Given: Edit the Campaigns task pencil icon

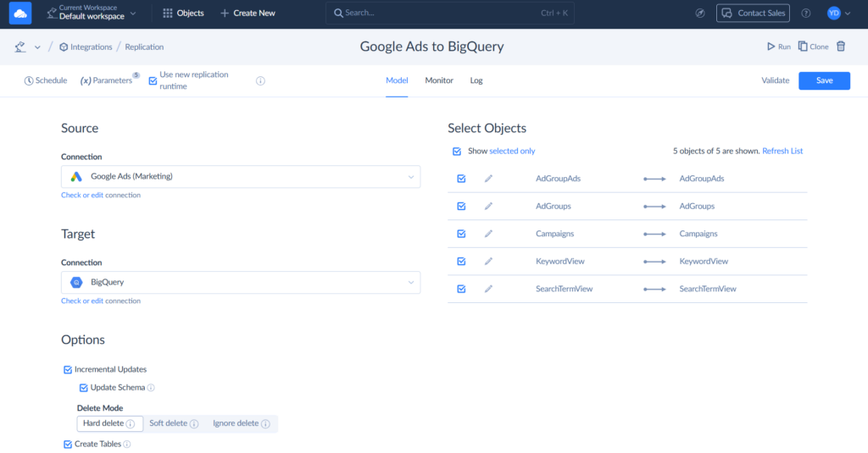Looking at the screenshot, I should [x=488, y=234].
